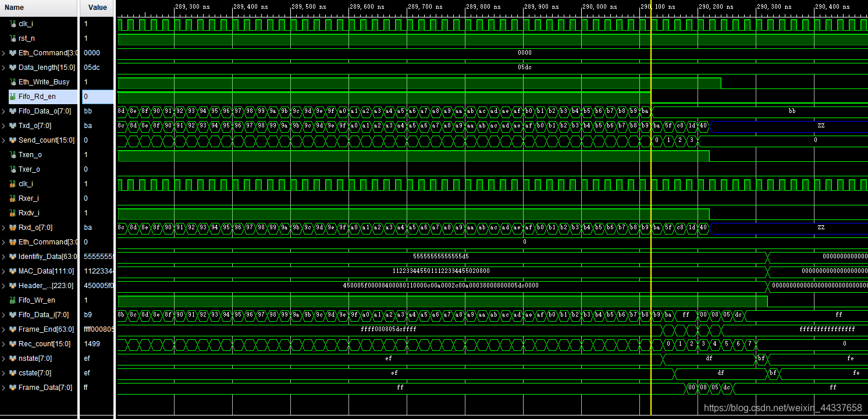Expand the Fifo_Data_o[7:0] bus
Viewport: 868px width, 419px height.
coord(4,111)
